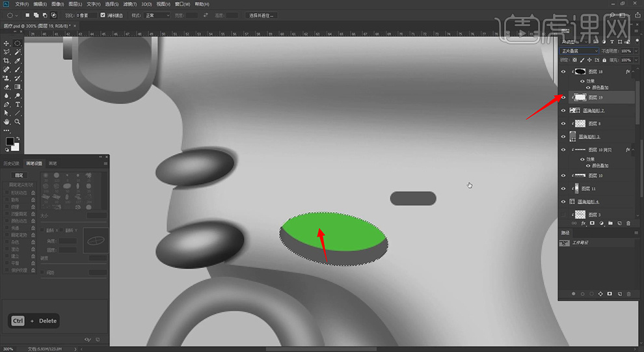The width and height of the screenshot is (644, 352).
Task: Select the Zoom tool
Action: [18, 122]
